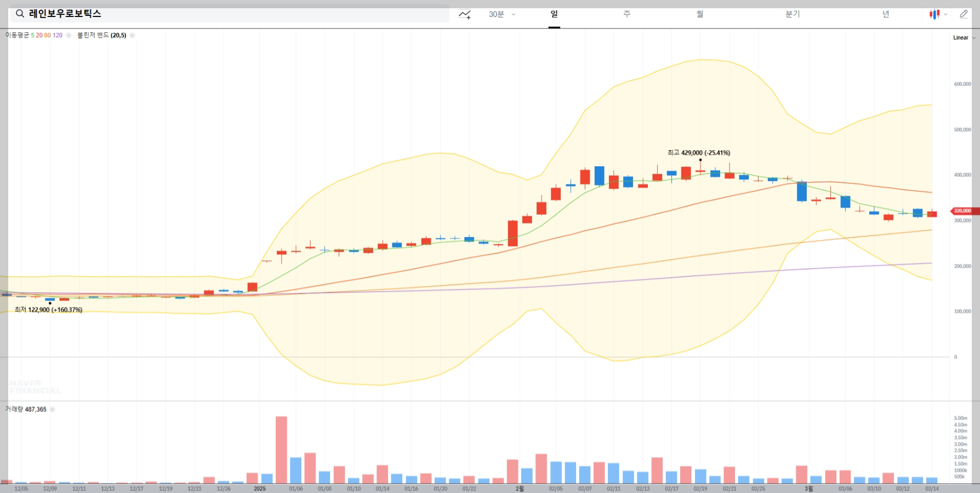The image size is (980, 493).
Task: Remove the 이동평균 indicator with its x
Action: tap(69, 35)
